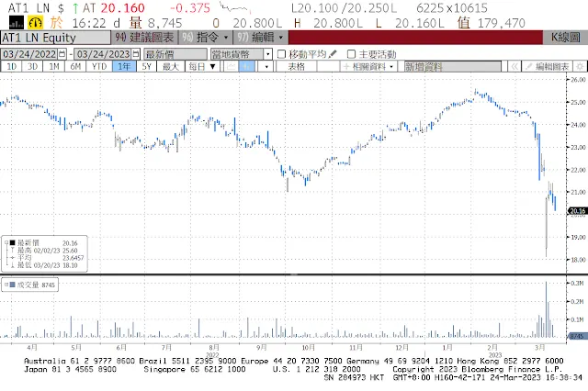Select the 5Y range tab
This screenshot has width=588, height=391.
point(147,67)
